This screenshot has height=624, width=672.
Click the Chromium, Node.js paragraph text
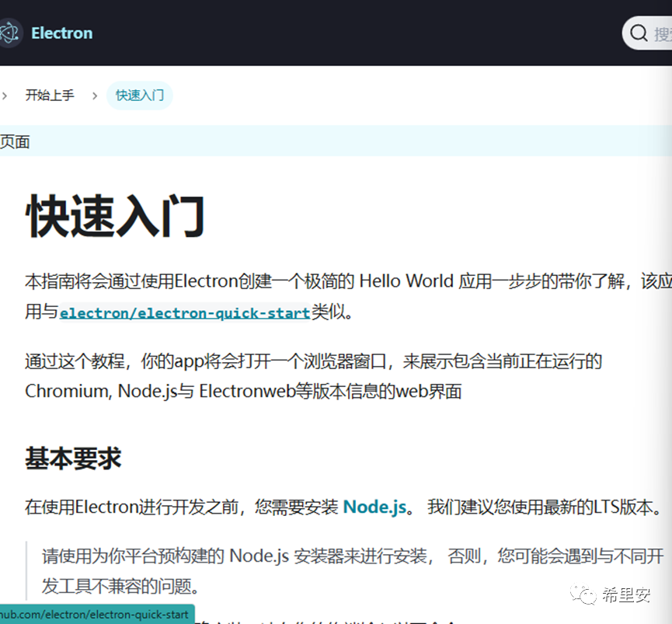coord(314,376)
